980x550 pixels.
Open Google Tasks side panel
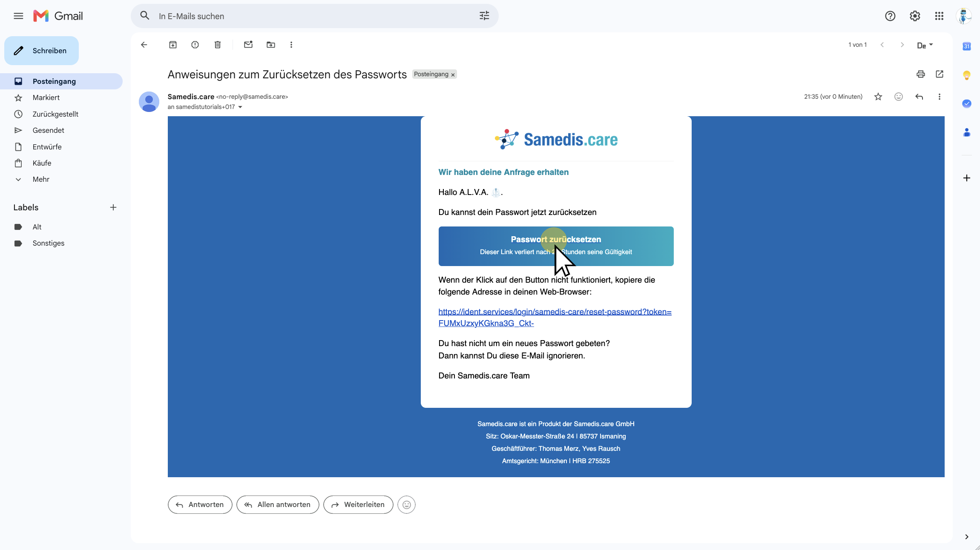967,103
